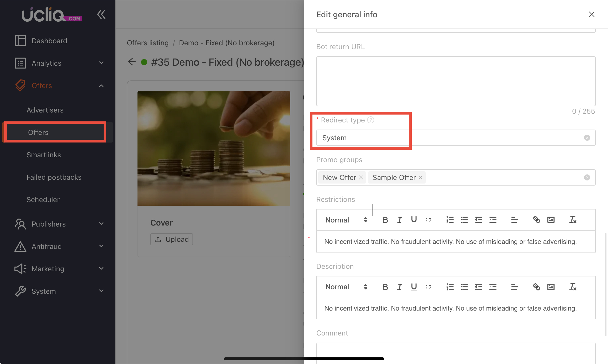This screenshot has width=608, height=364.
Task: Open text alignment in Description editor
Action: (515, 287)
